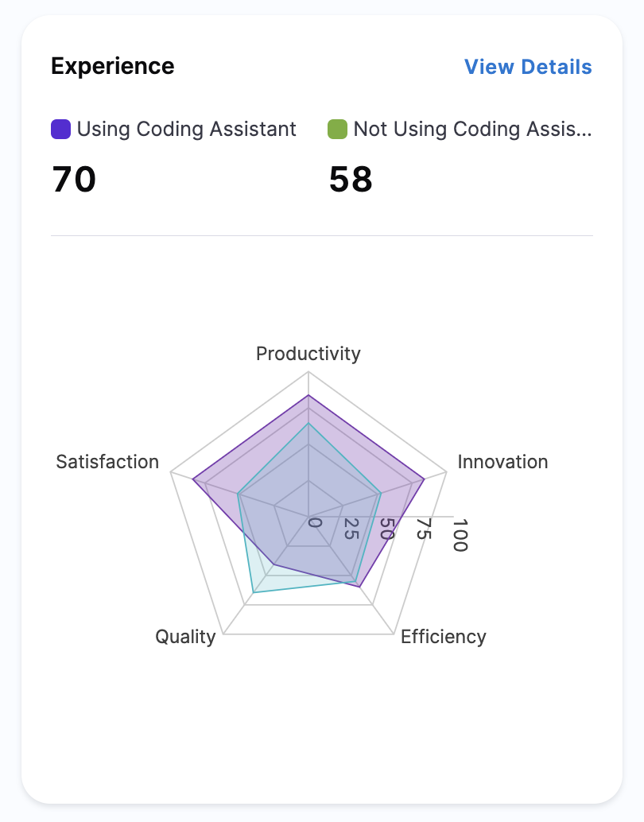Click the green Not Using Coding Assistant swatch
This screenshot has width=644, height=822.
(x=338, y=129)
